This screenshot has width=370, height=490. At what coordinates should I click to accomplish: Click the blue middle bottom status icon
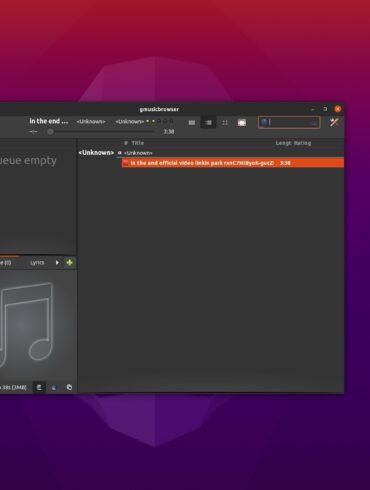point(54,387)
